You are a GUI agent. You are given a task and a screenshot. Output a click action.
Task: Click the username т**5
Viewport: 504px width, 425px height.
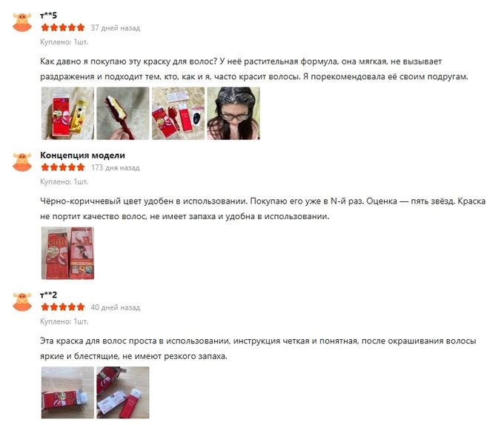(x=48, y=16)
